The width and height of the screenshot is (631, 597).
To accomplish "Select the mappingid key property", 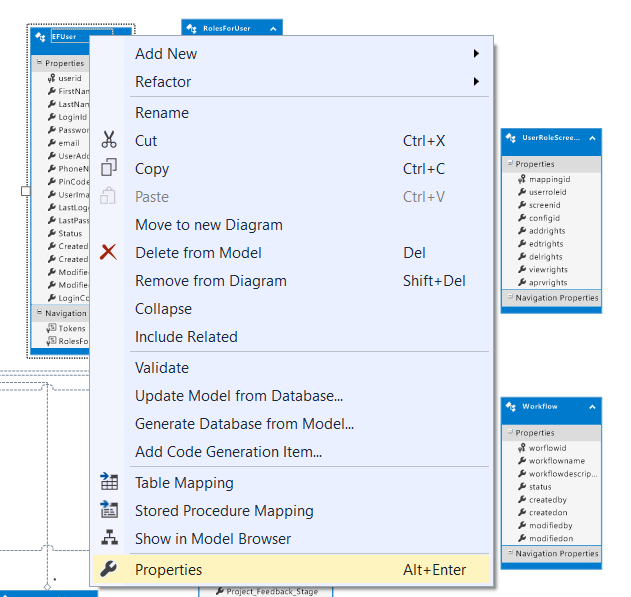I will pyautogui.click(x=548, y=179).
